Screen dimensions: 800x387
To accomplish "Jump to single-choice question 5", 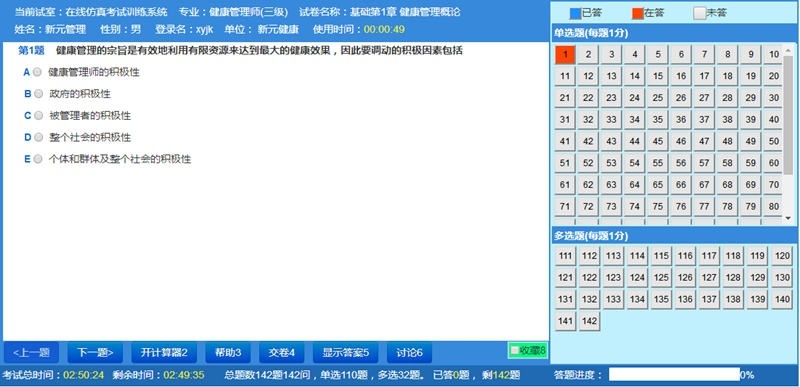I will (x=658, y=55).
